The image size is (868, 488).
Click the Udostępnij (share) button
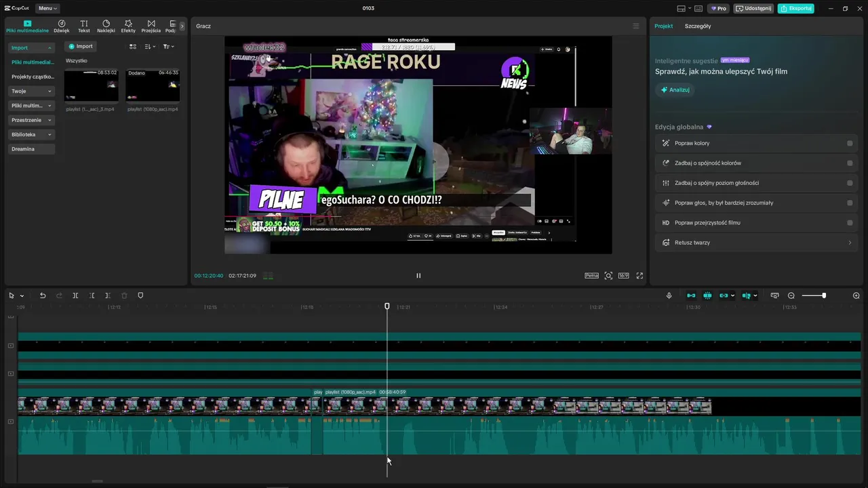[x=753, y=8]
